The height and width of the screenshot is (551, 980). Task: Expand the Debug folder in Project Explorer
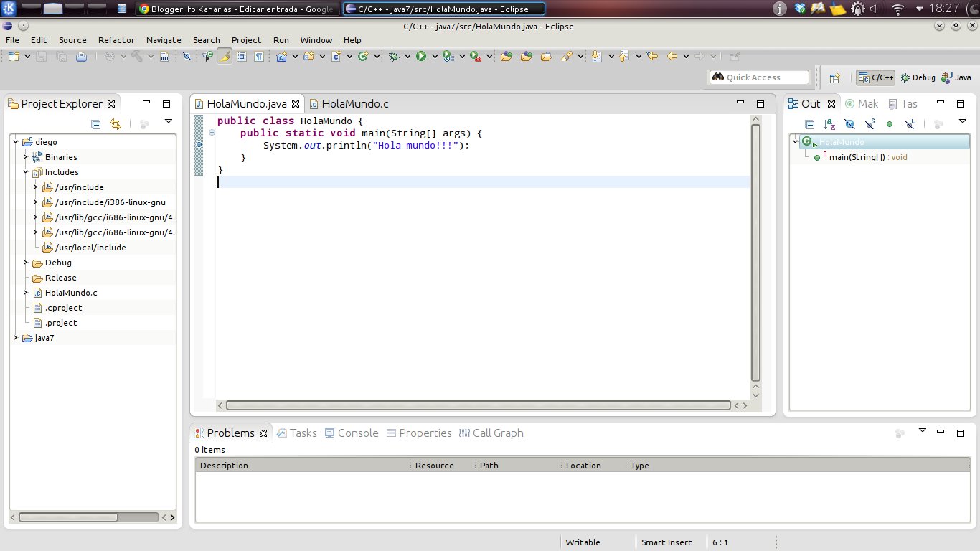pyautogui.click(x=25, y=263)
